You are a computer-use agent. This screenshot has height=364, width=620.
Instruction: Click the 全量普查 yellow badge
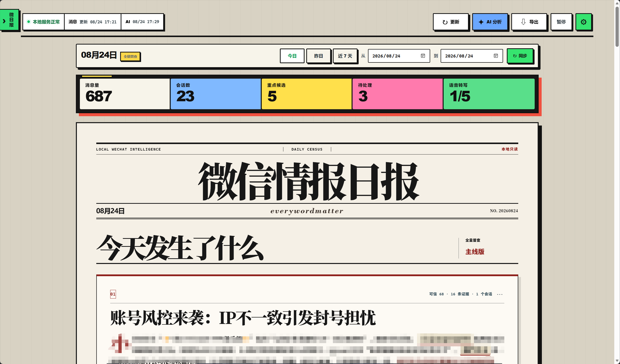[130, 56]
